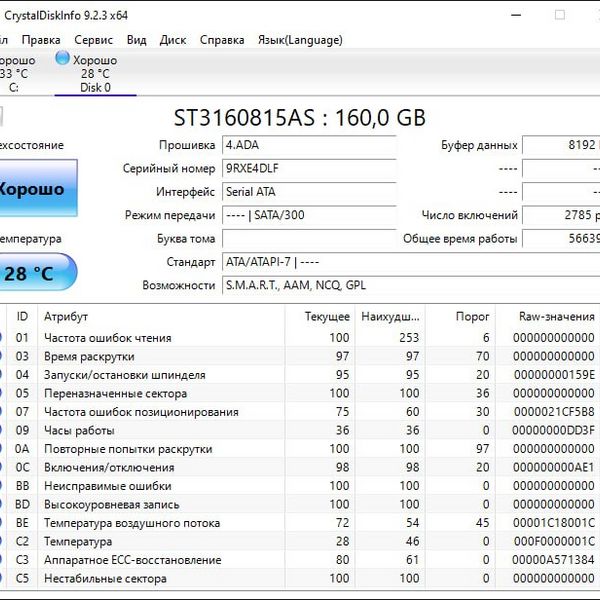Open the Диск menu
Image resolution: width=600 pixels, height=600 pixels.
173,40
